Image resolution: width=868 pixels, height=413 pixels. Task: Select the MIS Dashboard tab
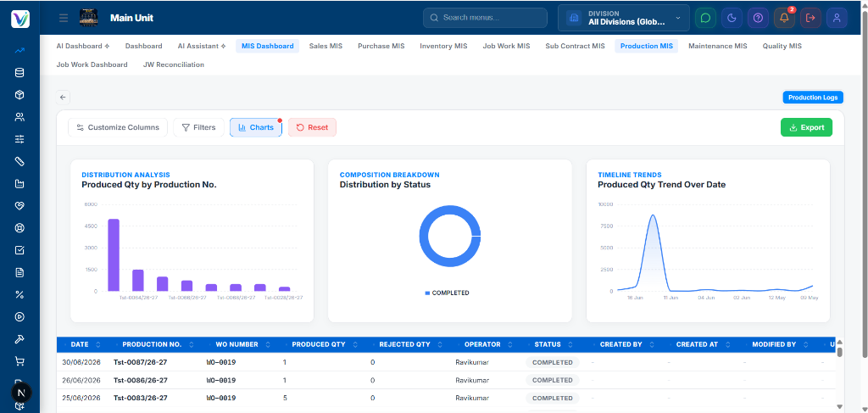(x=267, y=46)
